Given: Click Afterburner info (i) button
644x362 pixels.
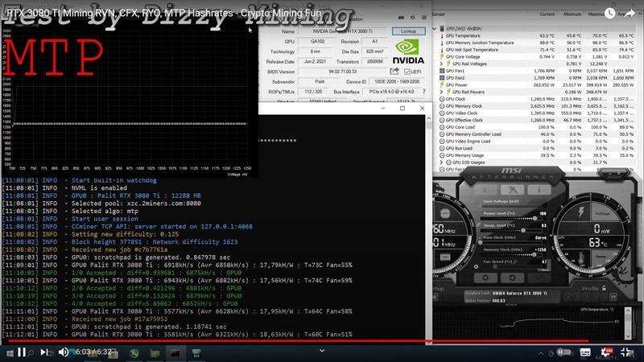Looking at the screenshot, I should point(539,190).
